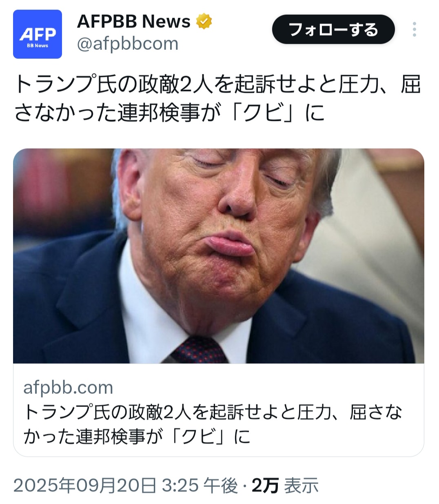The height and width of the screenshot is (504, 439).
Task: Open the AFPBB News display name
Action: click(133, 21)
